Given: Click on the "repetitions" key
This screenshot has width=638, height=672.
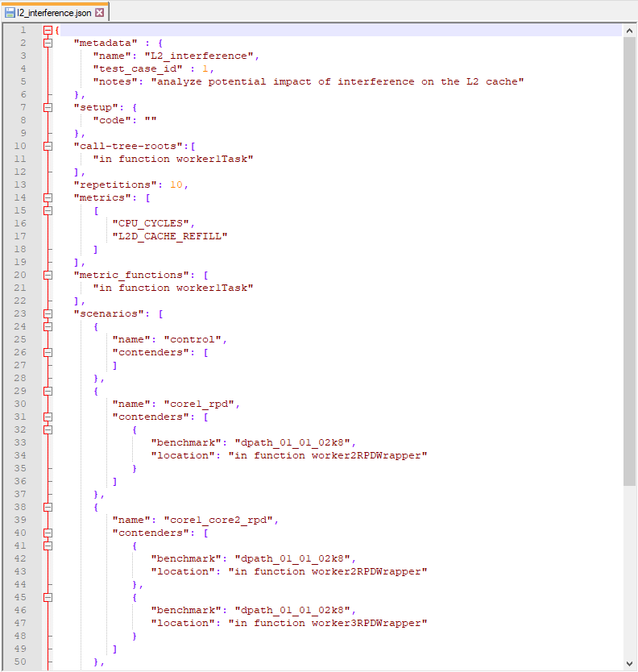Looking at the screenshot, I should click(x=115, y=185).
